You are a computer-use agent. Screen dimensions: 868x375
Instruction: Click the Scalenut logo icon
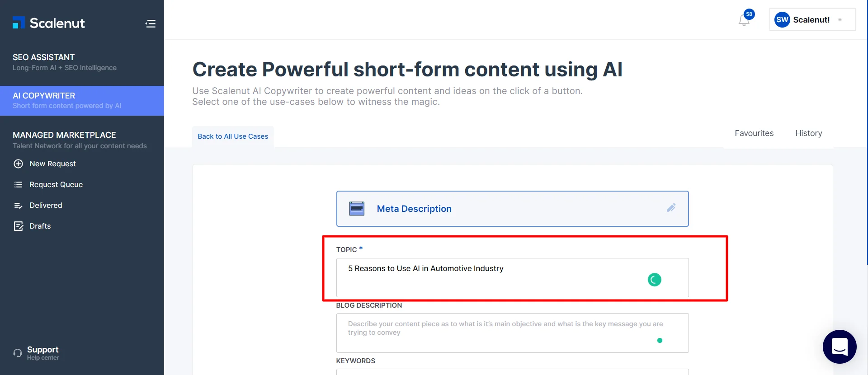(x=19, y=23)
